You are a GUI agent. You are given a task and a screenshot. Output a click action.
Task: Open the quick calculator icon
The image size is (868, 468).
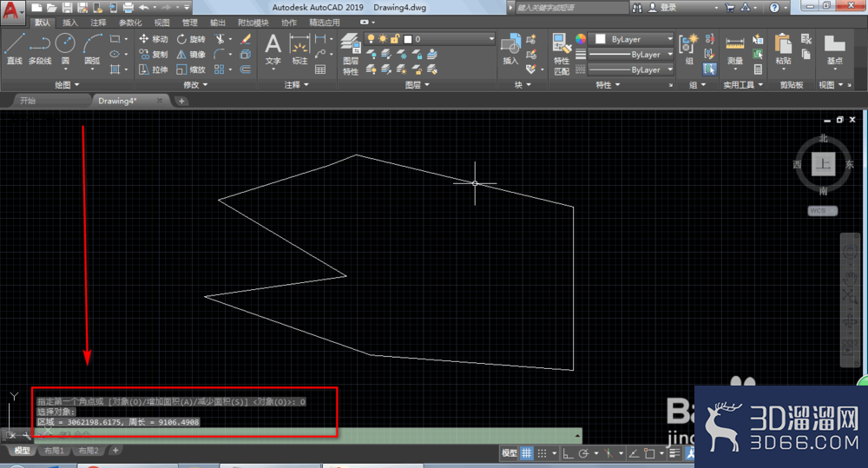tap(758, 69)
